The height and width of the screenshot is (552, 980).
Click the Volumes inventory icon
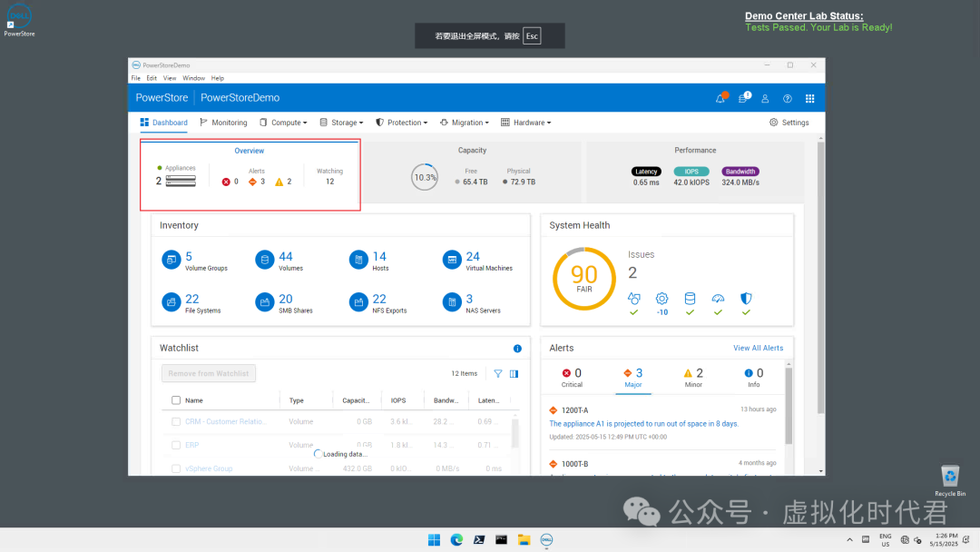[264, 260]
